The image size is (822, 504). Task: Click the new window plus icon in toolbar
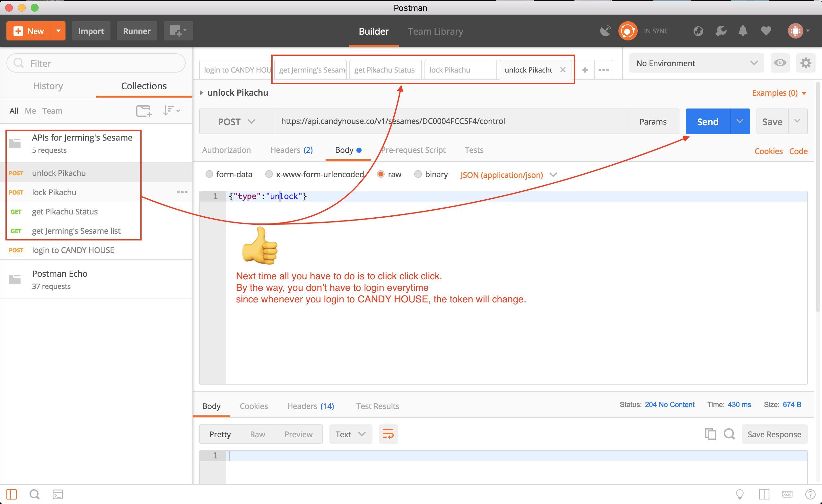click(178, 31)
